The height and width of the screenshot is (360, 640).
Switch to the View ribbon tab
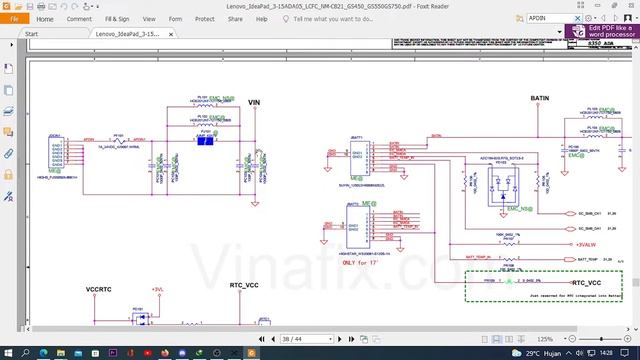point(149,19)
